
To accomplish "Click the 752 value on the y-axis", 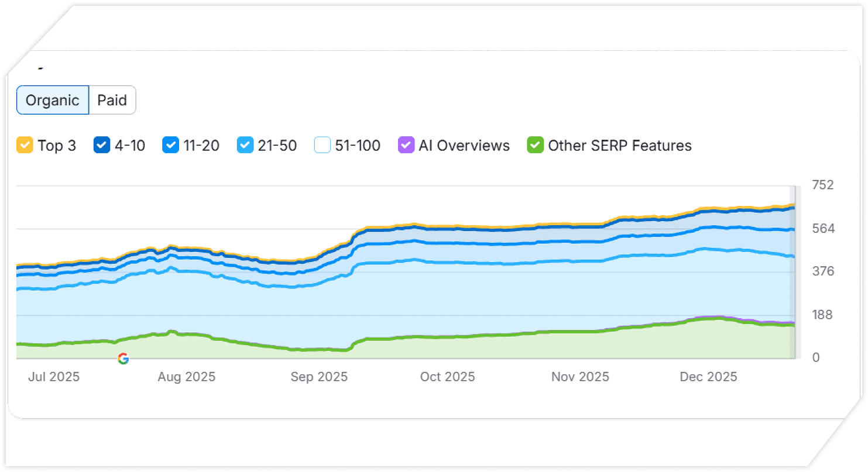I will click(x=822, y=184).
